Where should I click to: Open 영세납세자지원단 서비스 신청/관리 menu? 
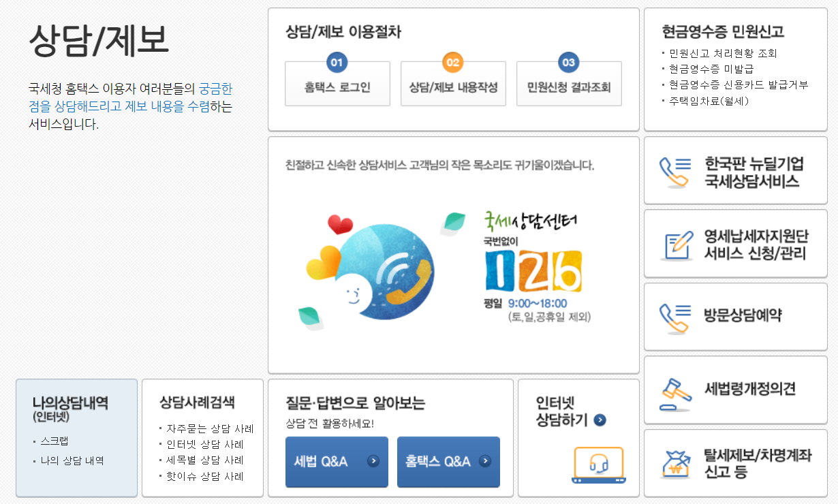pos(735,244)
